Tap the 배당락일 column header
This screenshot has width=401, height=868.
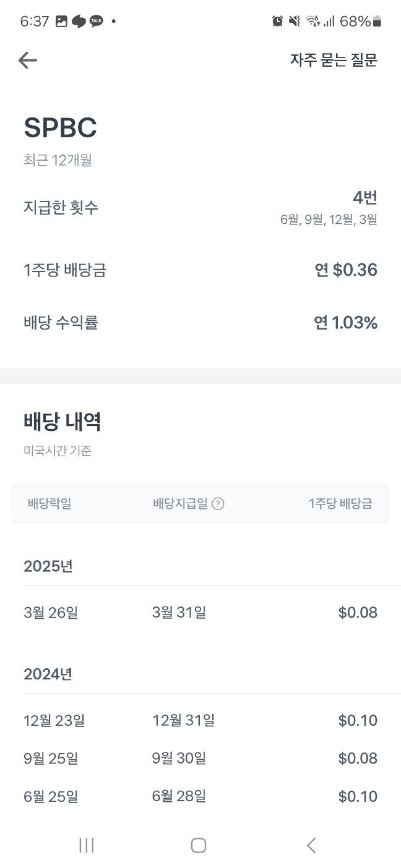point(50,504)
